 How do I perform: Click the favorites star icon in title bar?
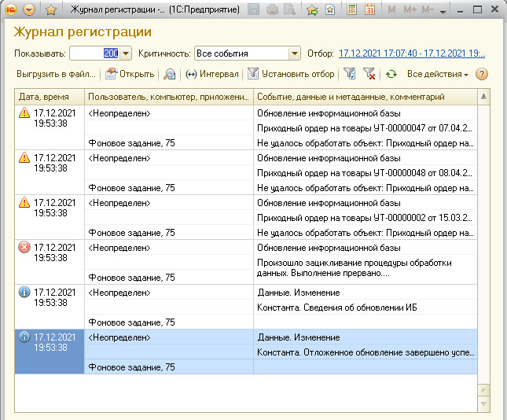(x=50, y=10)
